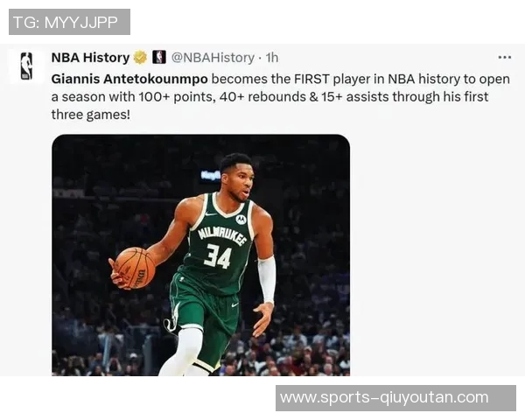
Task: Click the Motorola logo on the jersey
Action: point(241,220)
